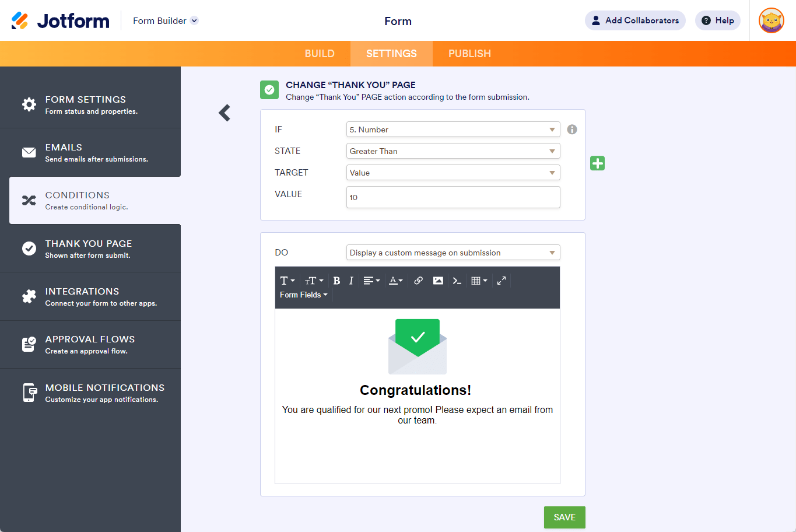Viewport: 796px width, 532px height.
Task: Open the Form Fields dropdown
Action: pyautogui.click(x=304, y=295)
